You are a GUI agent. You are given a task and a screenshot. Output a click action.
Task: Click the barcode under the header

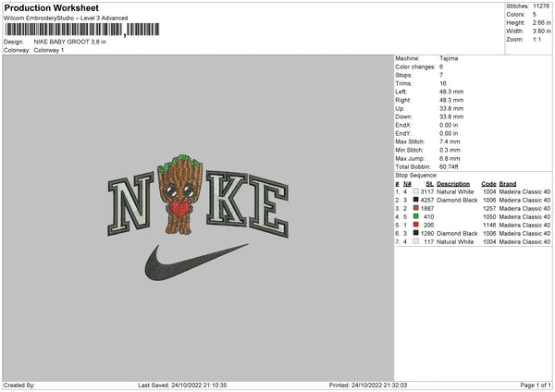82,30
